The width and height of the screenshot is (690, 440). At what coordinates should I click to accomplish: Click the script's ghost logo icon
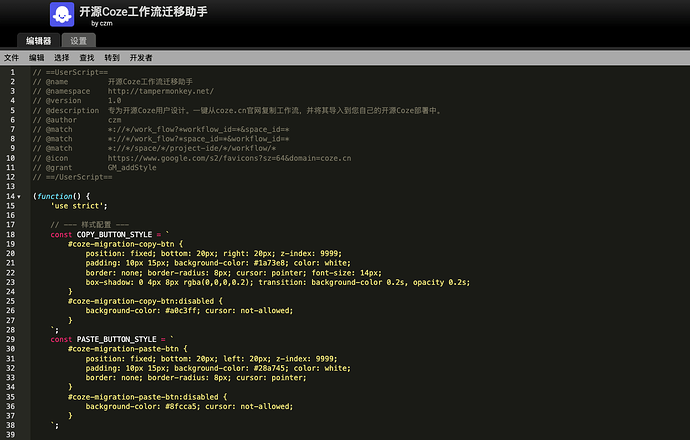(62, 14)
